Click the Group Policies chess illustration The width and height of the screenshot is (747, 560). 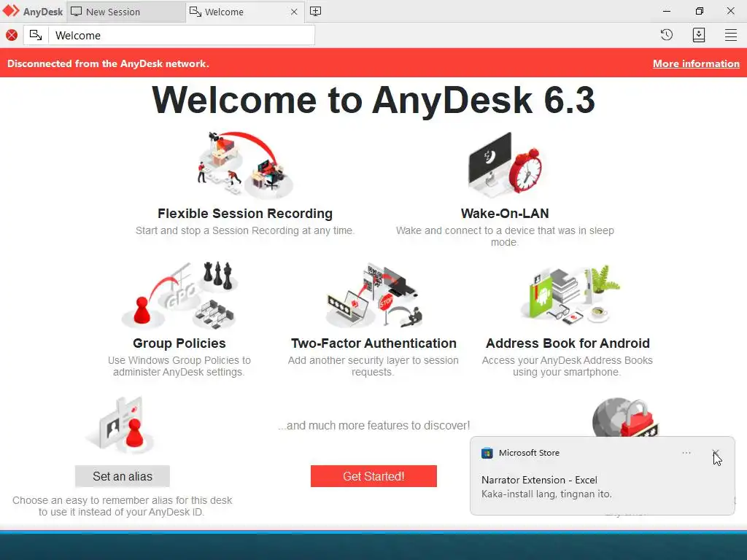click(179, 295)
